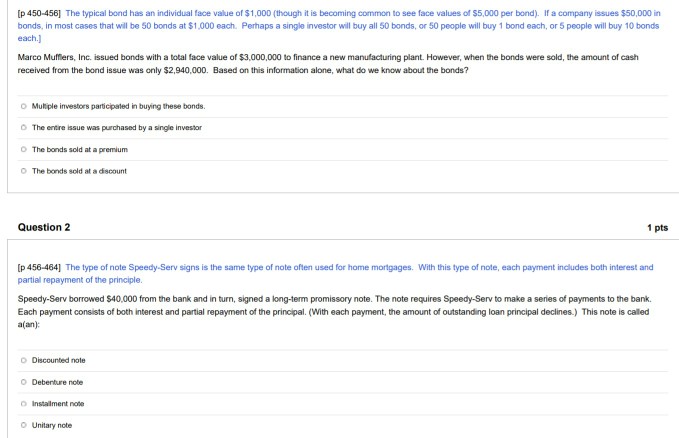Click the '[p 450-456]' page reference
This screenshot has width=679, height=438.
[39, 13]
